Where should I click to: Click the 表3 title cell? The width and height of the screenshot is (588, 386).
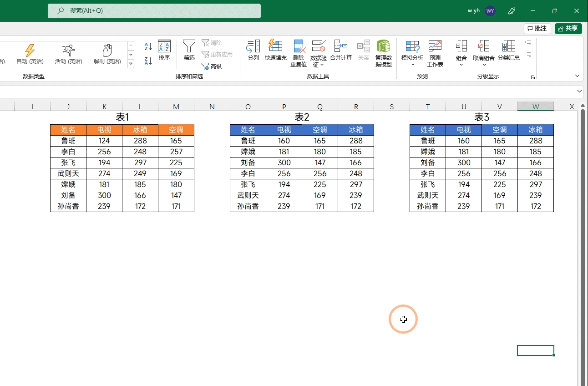click(482, 117)
